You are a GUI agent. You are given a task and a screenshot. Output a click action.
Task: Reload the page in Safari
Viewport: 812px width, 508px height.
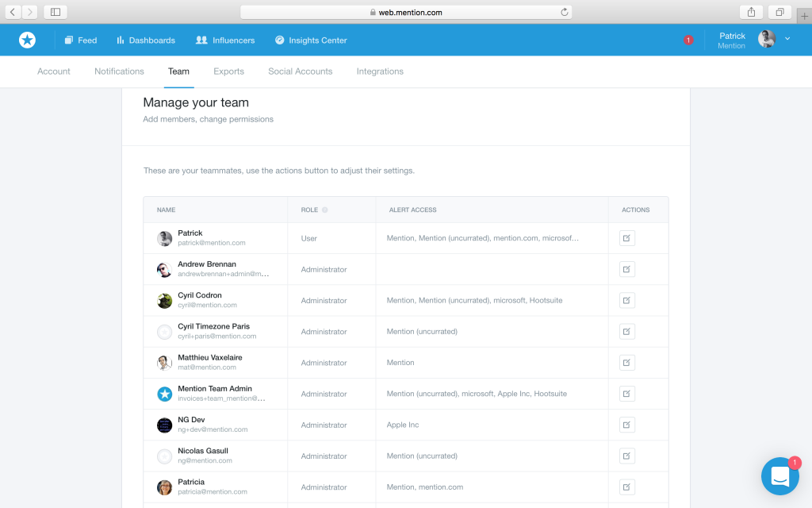coord(564,13)
